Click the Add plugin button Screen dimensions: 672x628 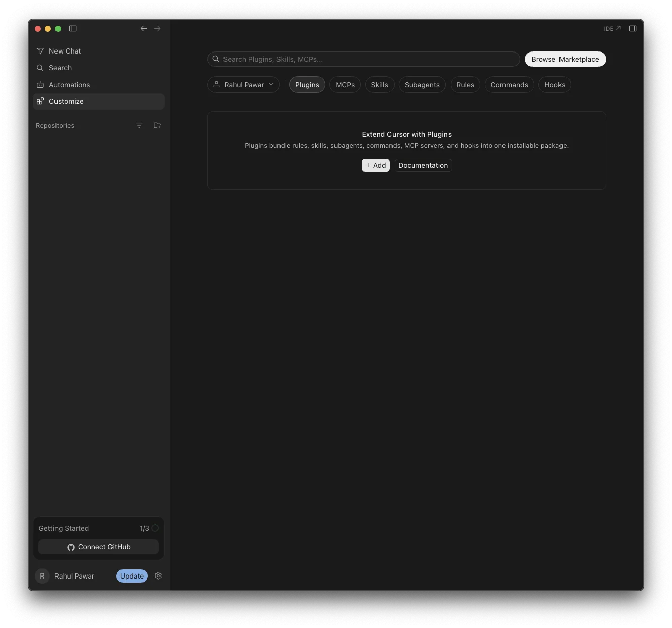pyautogui.click(x=376, y=165)
